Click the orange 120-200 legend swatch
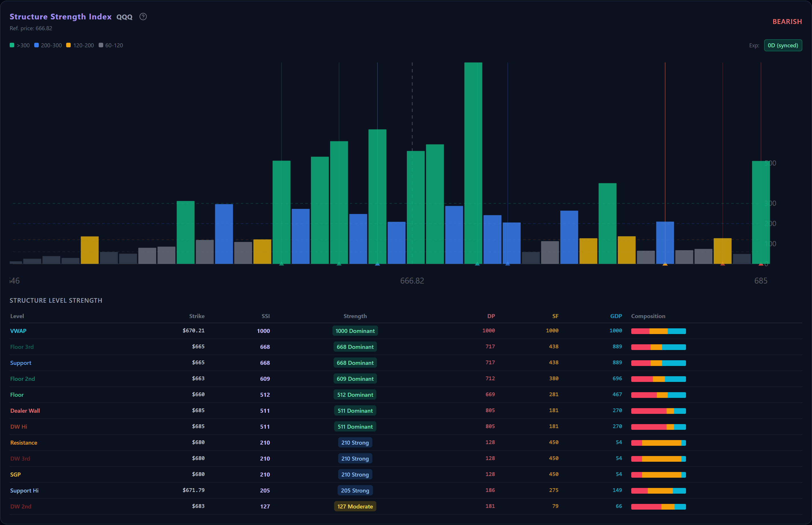The width and height of the screenshot is (812, 525). coord(68,45)
